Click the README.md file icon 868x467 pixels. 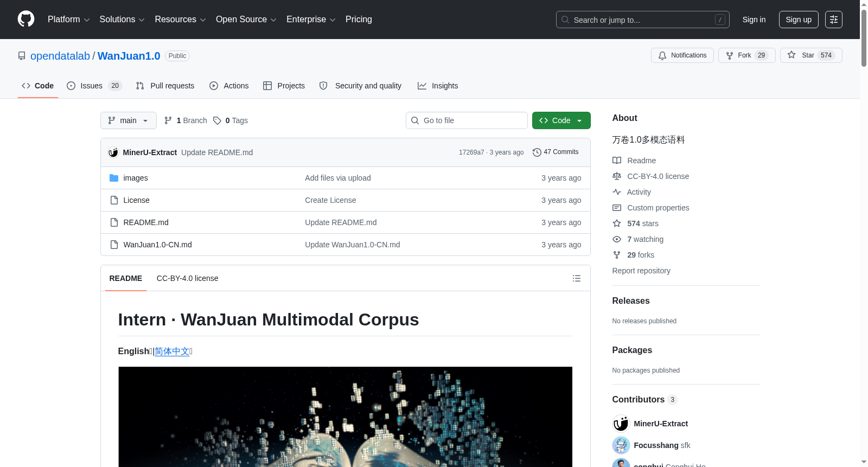114,222
